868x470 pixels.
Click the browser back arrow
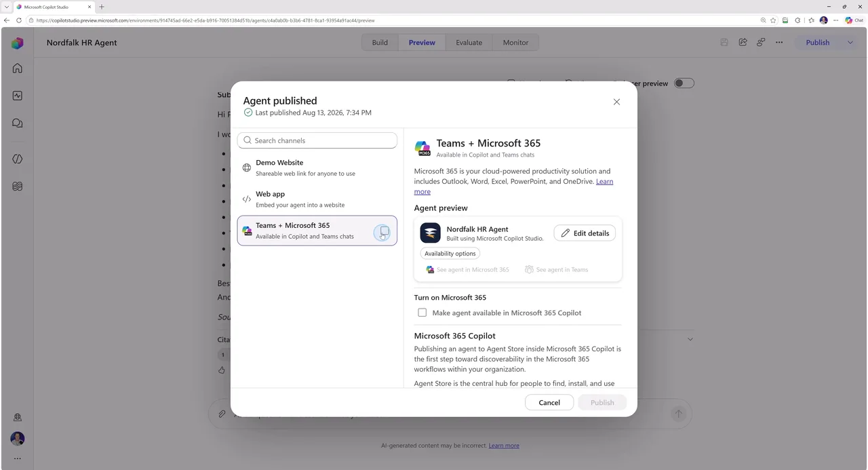(7, 20)
